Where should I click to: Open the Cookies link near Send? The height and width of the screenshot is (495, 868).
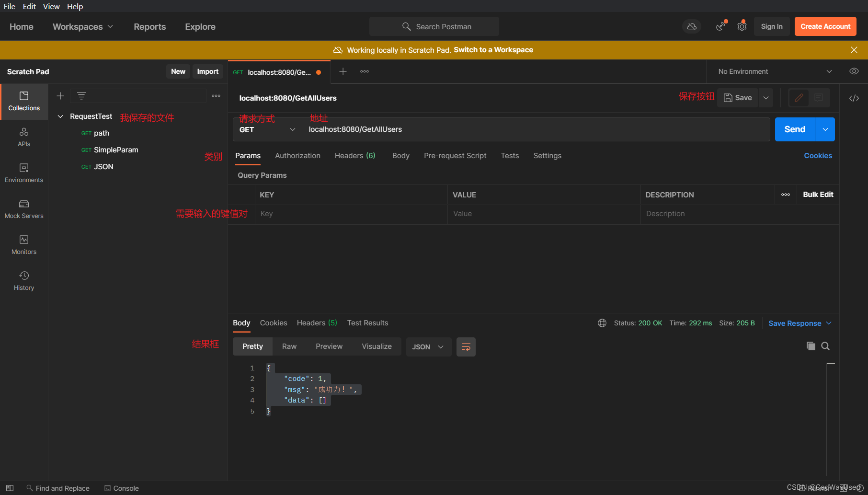[x=818, y=156]
